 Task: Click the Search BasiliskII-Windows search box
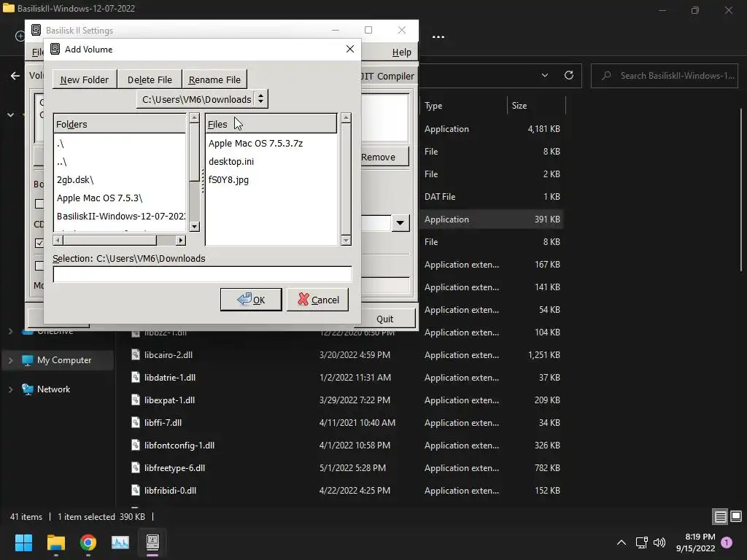click(x=665, y=76)
